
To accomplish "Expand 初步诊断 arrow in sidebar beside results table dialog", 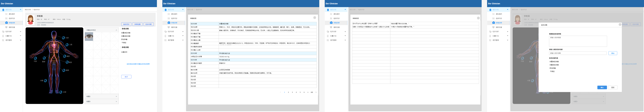I will click(183, 32).
